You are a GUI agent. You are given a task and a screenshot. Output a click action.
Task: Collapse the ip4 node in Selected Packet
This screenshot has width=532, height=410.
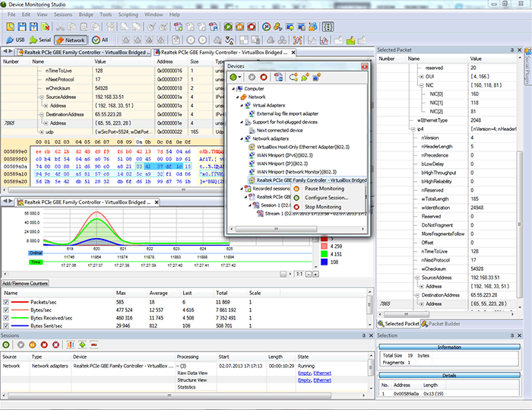coord(413,129)
